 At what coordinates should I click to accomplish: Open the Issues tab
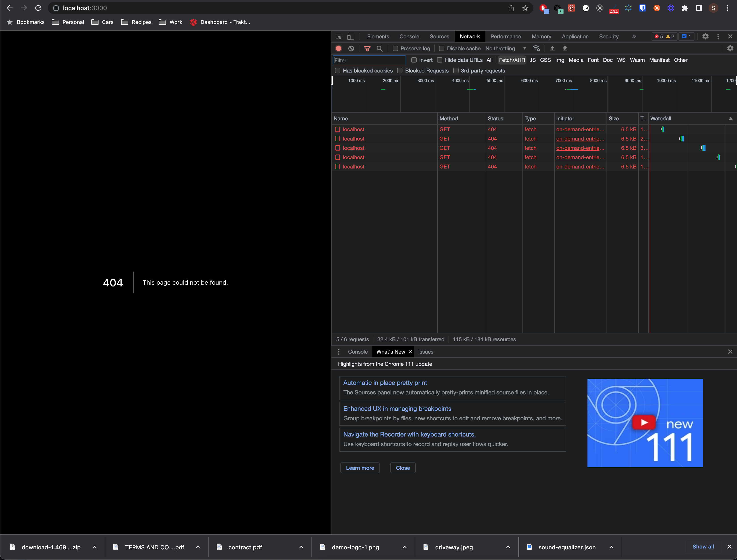(426, 352)
